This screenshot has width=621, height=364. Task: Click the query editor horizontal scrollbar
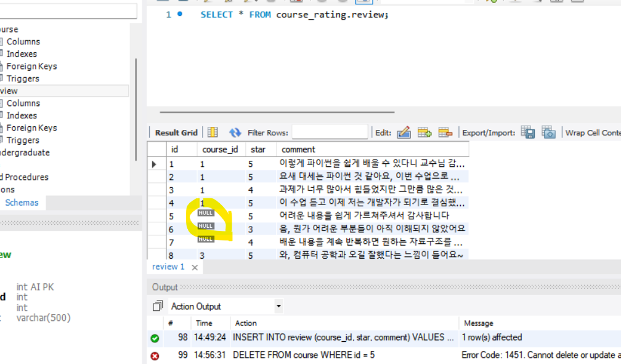(277, 112)
